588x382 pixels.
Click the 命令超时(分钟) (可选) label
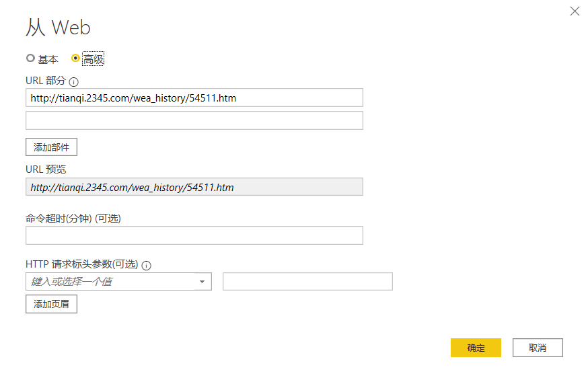coord(73,218)
